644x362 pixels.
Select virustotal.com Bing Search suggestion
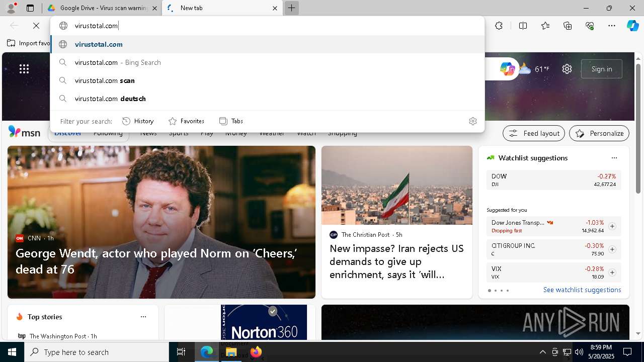coord(267,62)
